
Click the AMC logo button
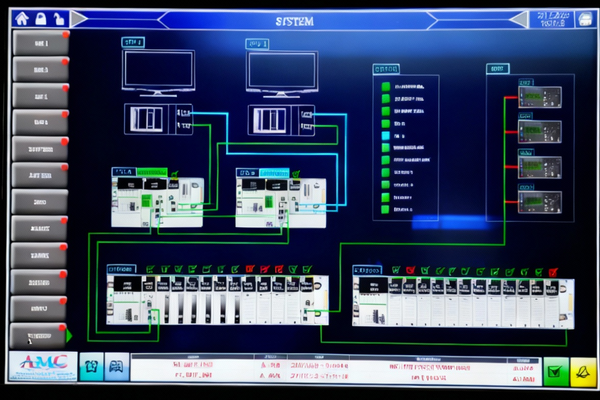41,367
